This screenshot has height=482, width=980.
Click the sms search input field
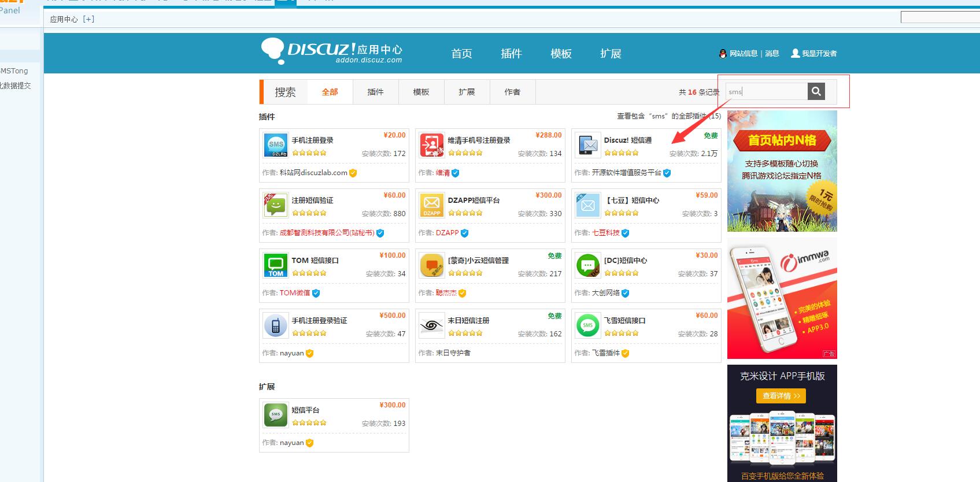[766, 91]
